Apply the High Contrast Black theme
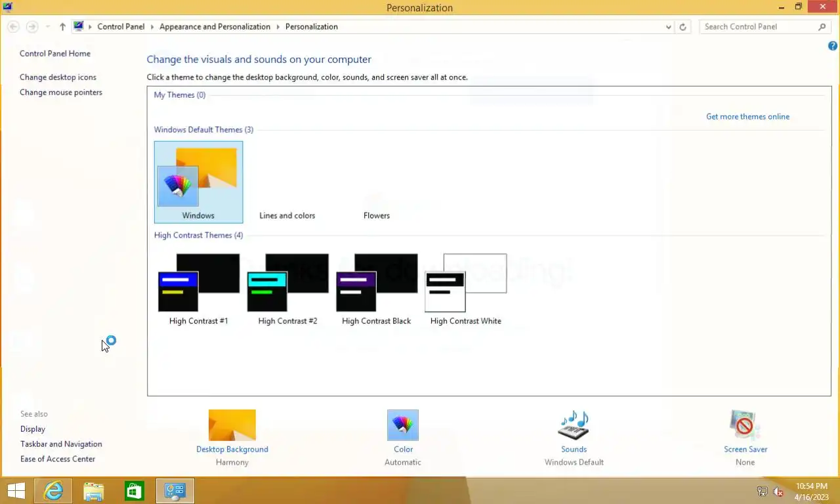The width and height of the screenshot is (840, 504). point(376,289)
